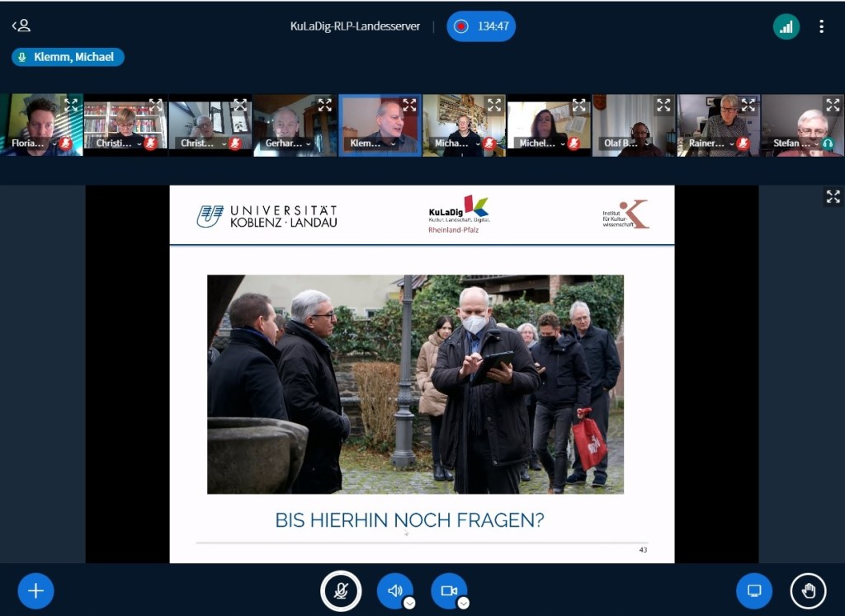Fullscreen Olaf B's webcam
Screen dimensions: 845x616
(x=663, y=105)
